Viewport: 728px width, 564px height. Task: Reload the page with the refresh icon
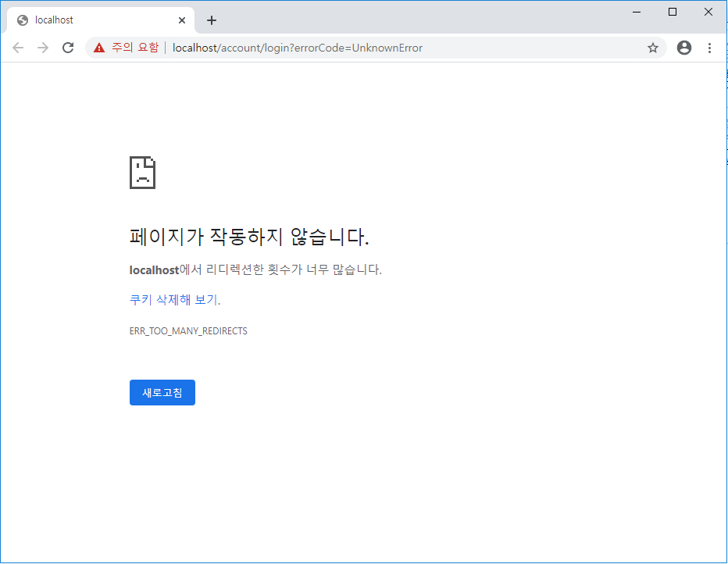(x=68, y=48)
